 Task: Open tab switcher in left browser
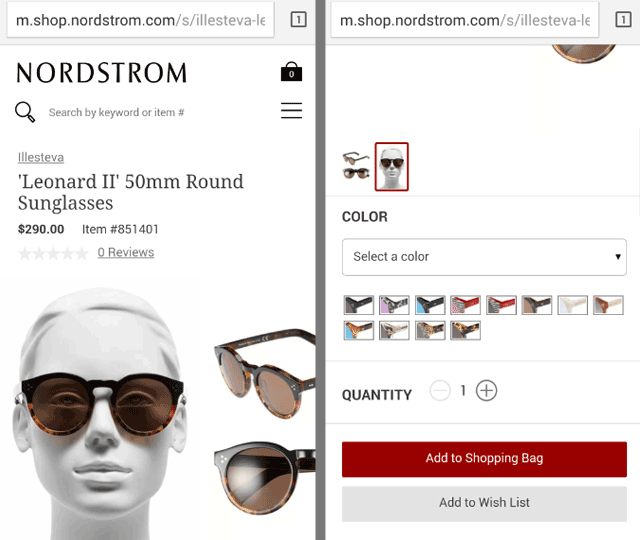[x=298, y=19]
